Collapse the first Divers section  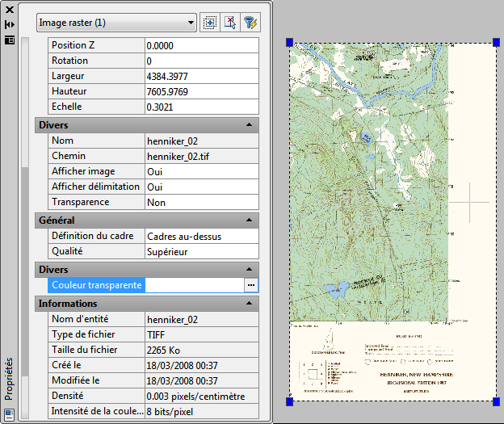pos(250,125)
